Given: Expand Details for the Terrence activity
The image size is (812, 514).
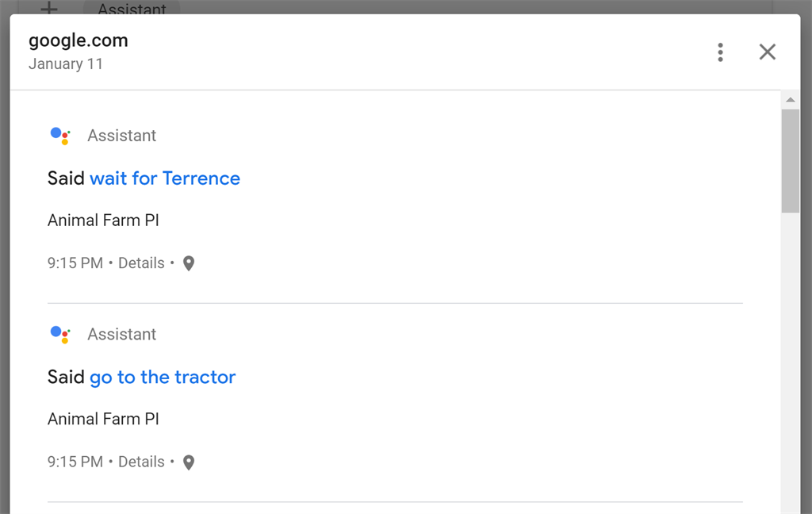Looking at the screenshot, I should point(141,263).
